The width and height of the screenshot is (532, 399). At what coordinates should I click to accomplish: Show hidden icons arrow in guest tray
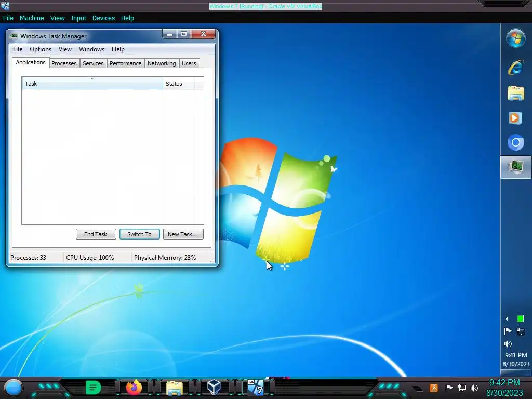click(507, 318)
